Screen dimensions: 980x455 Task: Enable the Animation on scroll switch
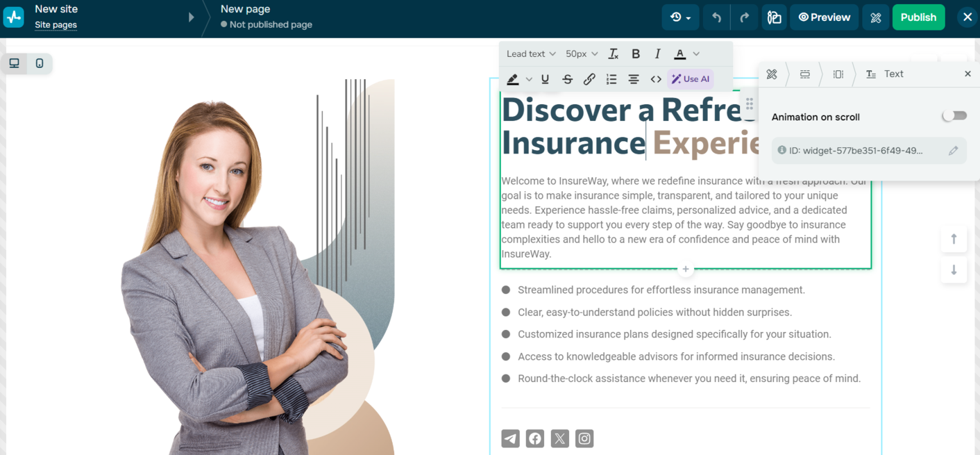954,116
